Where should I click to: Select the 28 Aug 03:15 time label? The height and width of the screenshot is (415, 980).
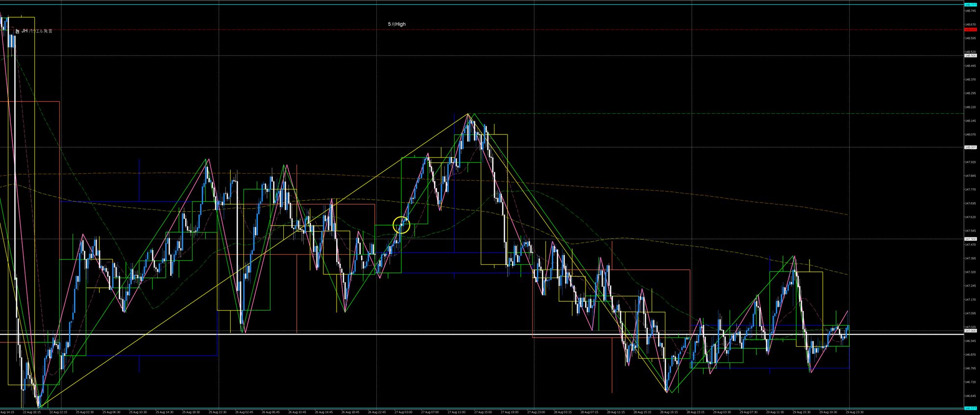click(562, 412)
